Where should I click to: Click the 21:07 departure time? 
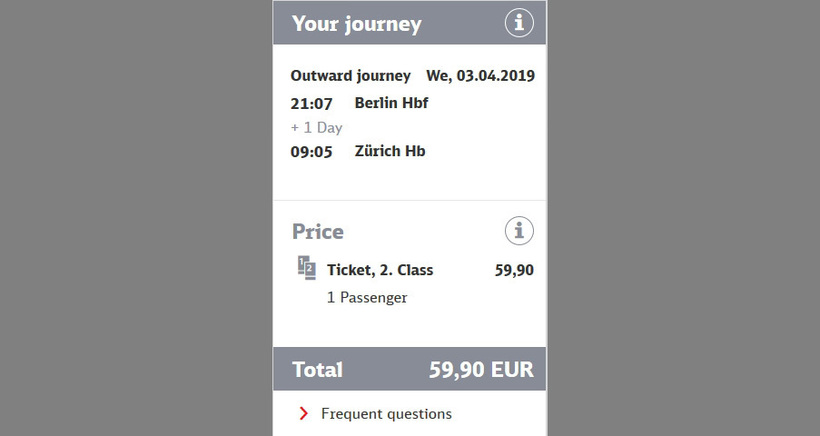[311, 104]
